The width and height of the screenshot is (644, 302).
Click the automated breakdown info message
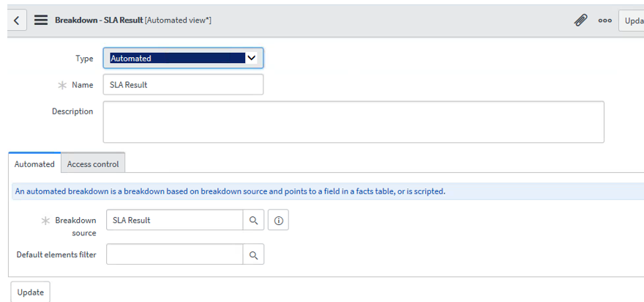pyautogui.click(x=230, y=191)
